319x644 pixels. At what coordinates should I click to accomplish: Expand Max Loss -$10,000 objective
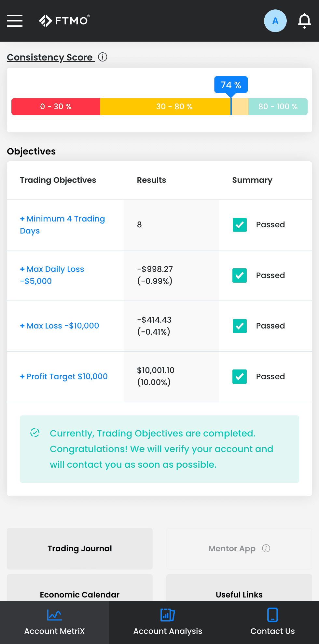click(60, 326)
